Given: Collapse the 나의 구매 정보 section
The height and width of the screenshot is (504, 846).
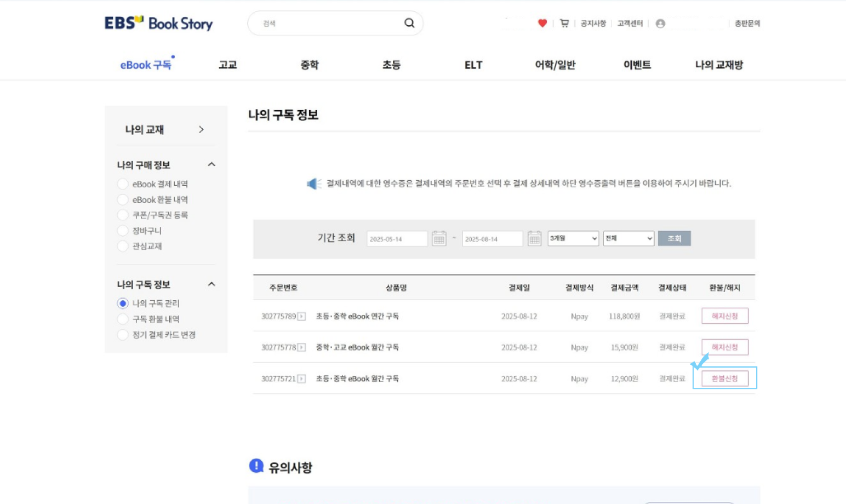Looking at the screenshot, I should click(211, 164).
